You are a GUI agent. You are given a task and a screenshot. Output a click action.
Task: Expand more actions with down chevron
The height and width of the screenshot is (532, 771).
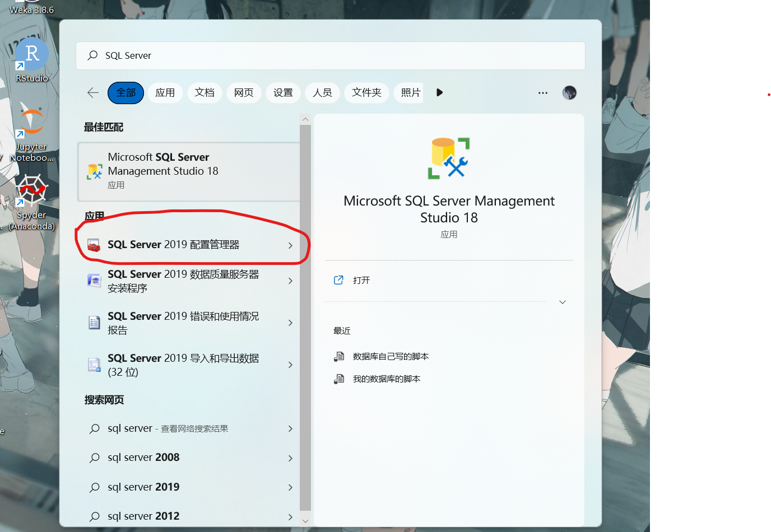click(563, 302)
